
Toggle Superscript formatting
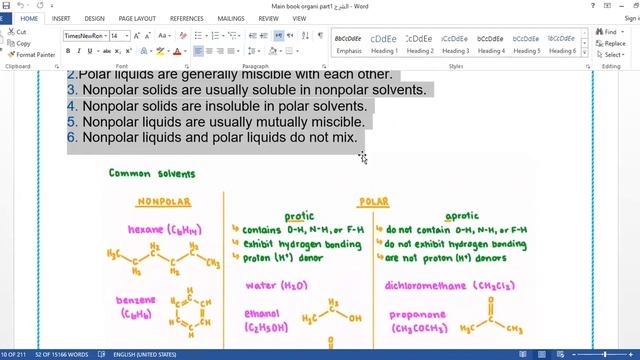point(129,51)
